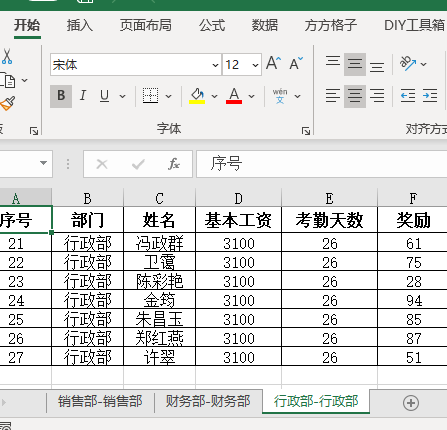Select cell with name 冯政群
447x430 pixels.
(159, 243)
